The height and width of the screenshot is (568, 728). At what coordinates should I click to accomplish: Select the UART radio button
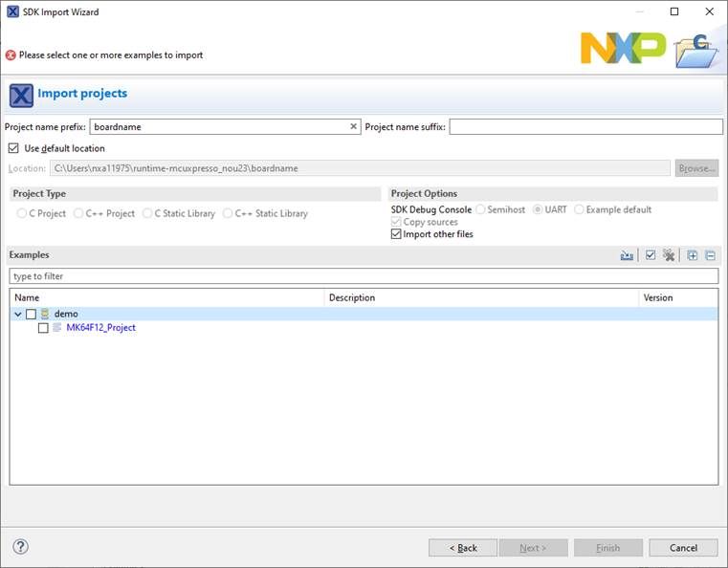coord(538,209)
